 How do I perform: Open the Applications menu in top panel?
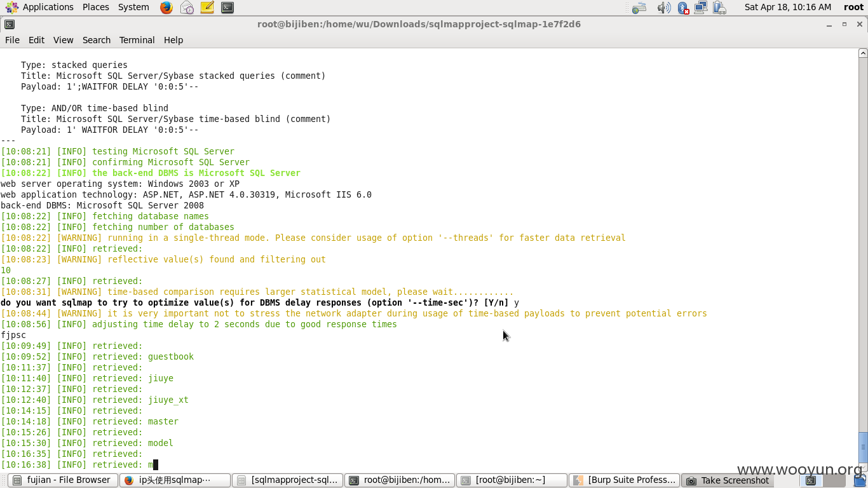click(39, 7)
